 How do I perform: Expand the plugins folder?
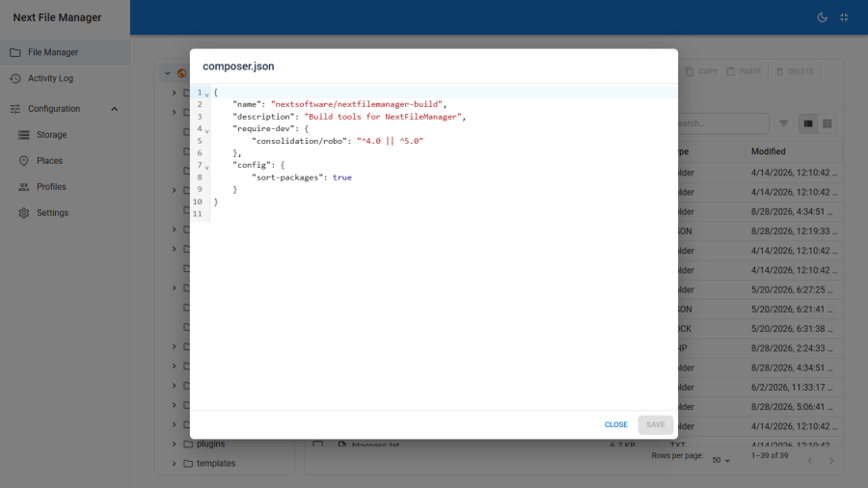(x=174, y=444)
